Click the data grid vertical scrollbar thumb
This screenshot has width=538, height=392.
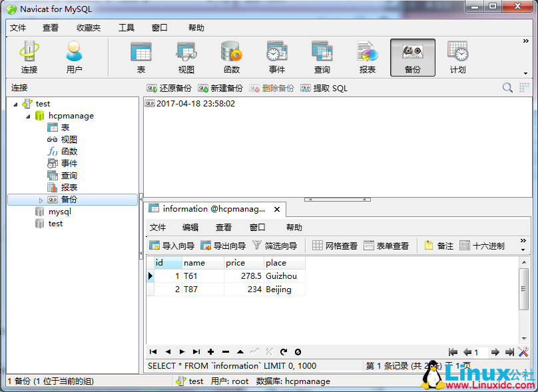523,289
